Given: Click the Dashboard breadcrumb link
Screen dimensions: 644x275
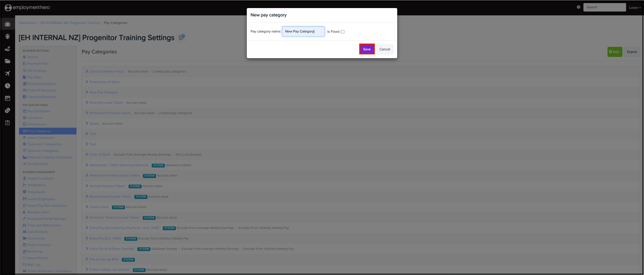Looking at the screenshot, I should 27,23.
